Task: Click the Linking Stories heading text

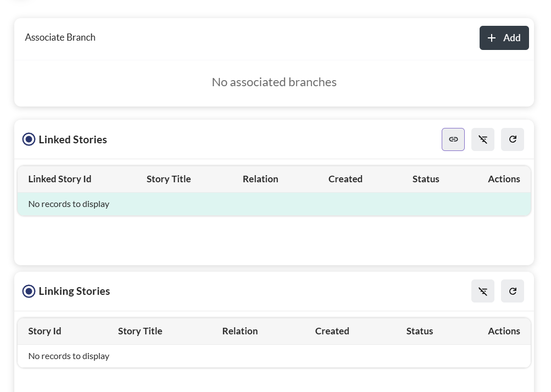Action: 74,291
